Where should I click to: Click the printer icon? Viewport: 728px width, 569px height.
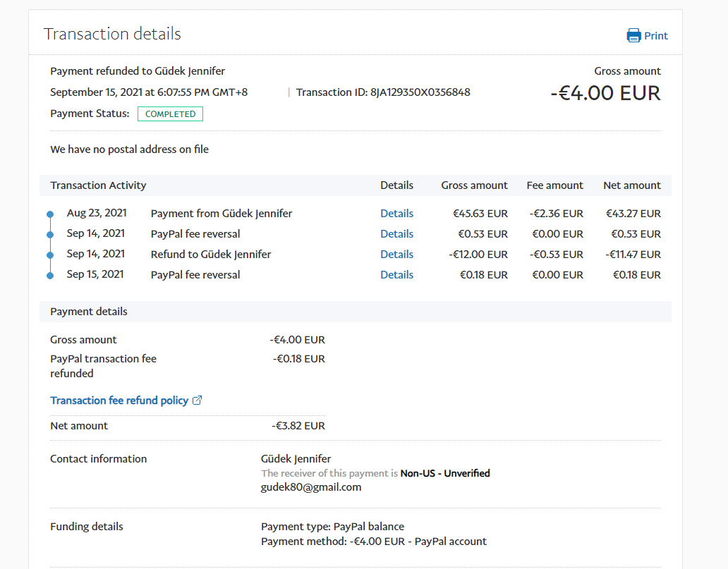coord(633,36)
